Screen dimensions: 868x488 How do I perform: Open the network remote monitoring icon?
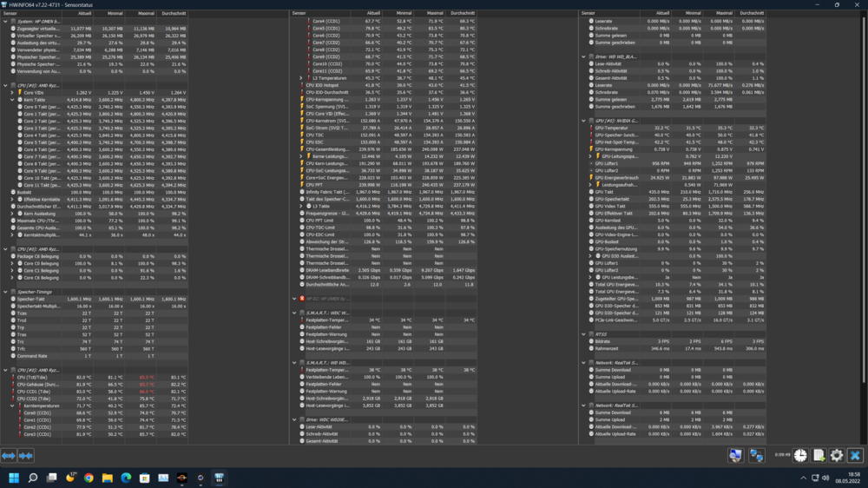[756, 455]
